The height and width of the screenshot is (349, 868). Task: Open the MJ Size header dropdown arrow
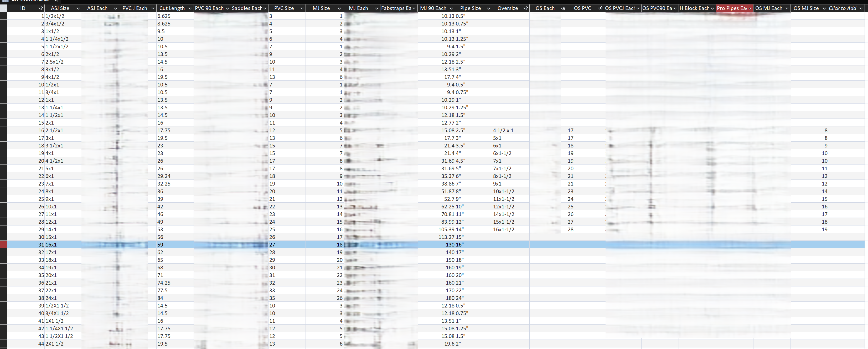point(339,8)
